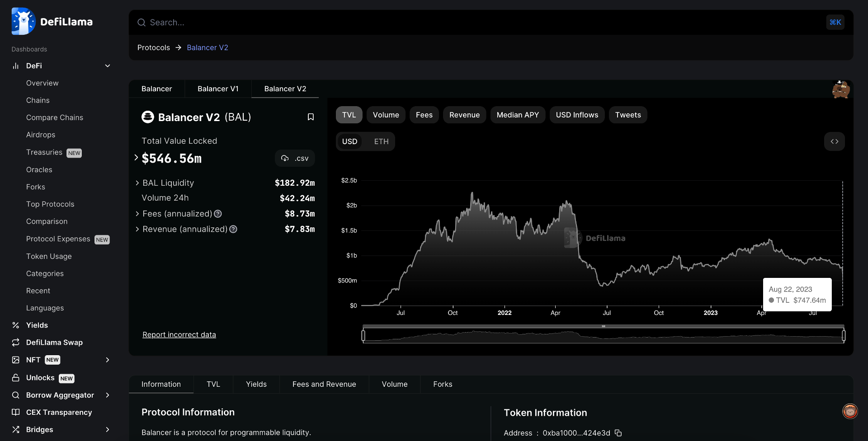The image size is (868, 441).
Task: Click the Unlocks padlock icon
Action: [16, 377]
